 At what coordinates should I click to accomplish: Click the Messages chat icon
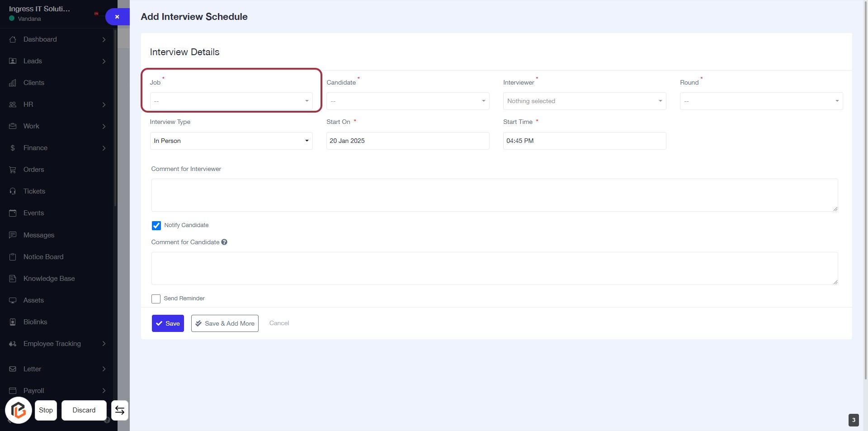pyautogui.click(x=13, y=235)
